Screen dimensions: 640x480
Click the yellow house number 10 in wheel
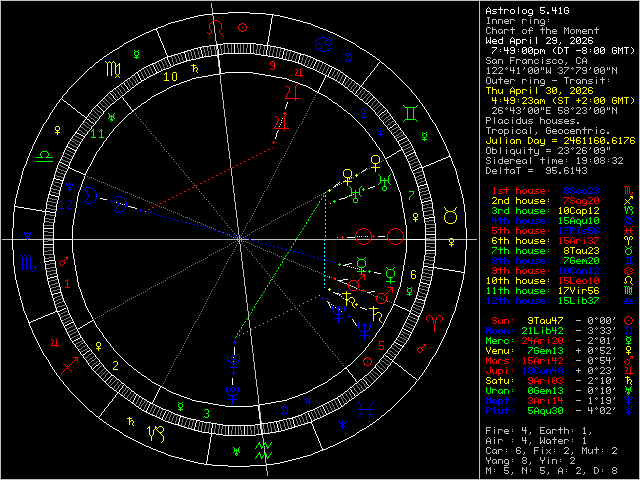(171, 77)
